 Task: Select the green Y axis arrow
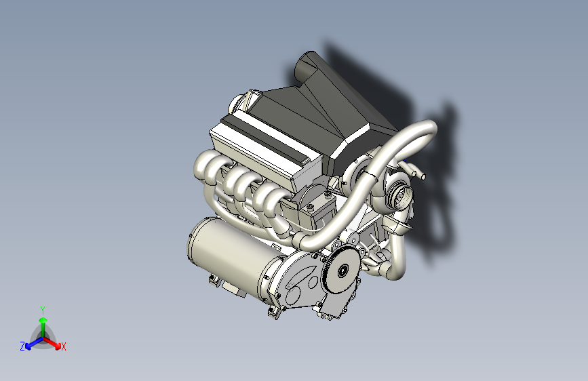(43, 326)
